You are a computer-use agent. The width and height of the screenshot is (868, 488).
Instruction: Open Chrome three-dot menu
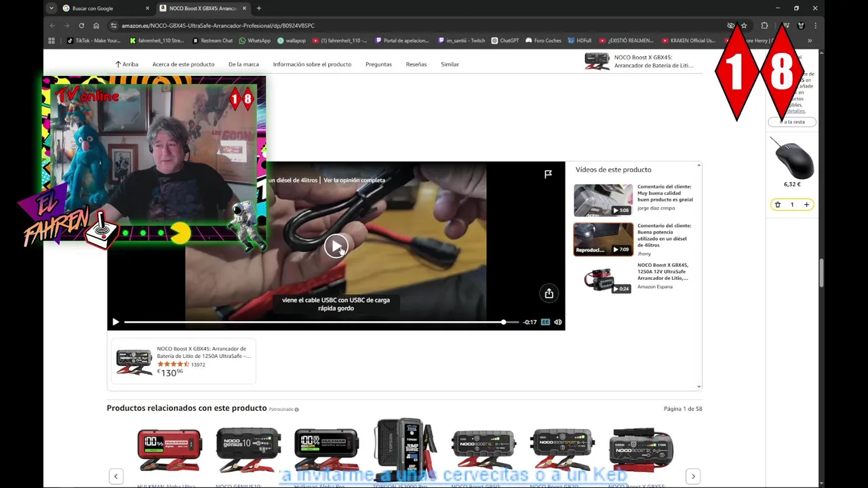(815, 26)
